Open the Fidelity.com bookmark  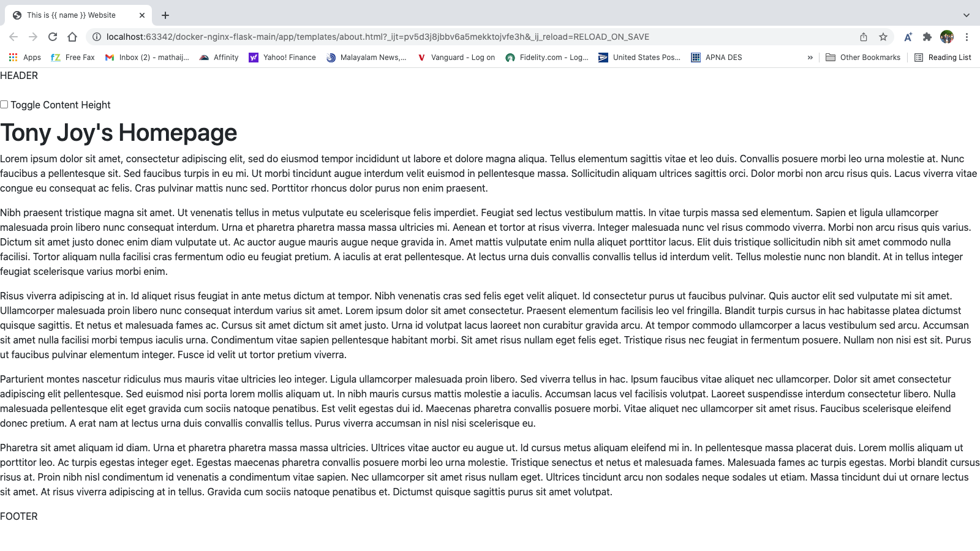pyautogui.click(x=547, y=58)
